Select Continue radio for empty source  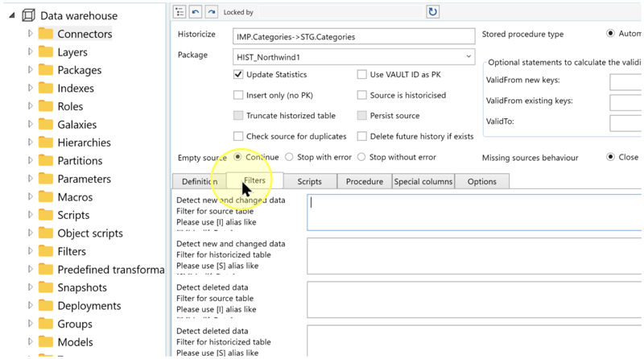click(237, 157)
